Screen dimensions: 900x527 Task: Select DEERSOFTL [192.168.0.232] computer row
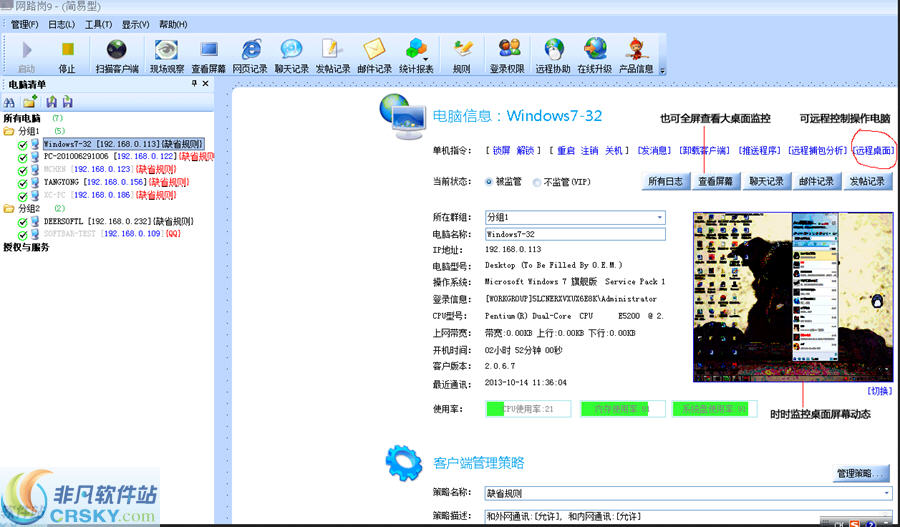click(x=119, y=221)
